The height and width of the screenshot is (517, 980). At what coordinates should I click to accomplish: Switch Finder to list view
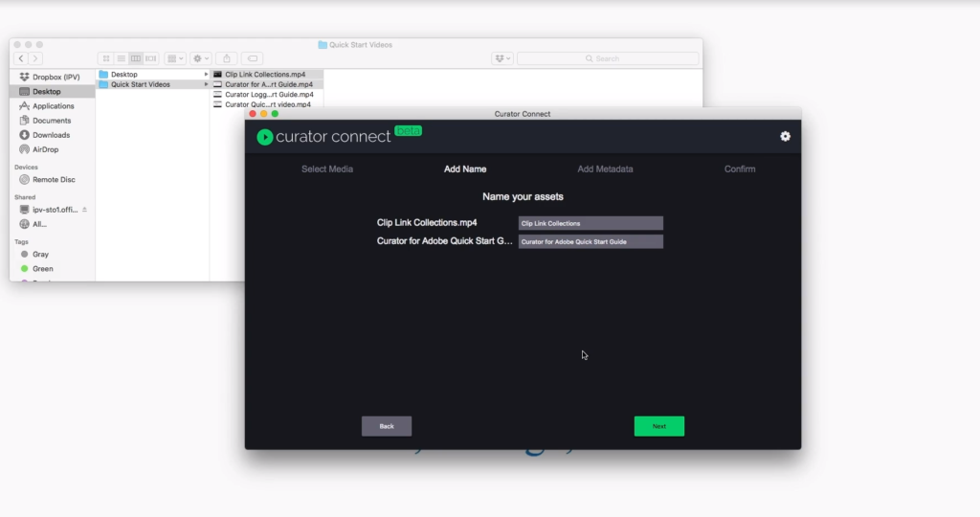coord(121,58)
